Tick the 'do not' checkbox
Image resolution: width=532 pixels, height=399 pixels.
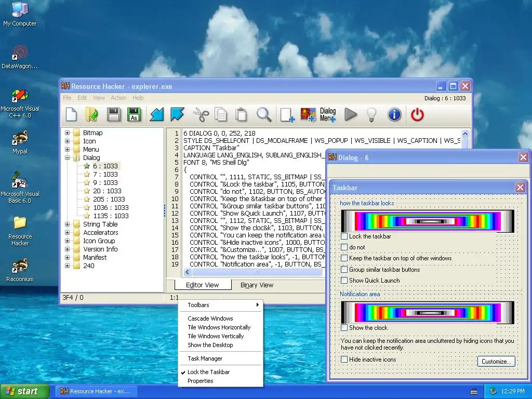coord(344,247)
